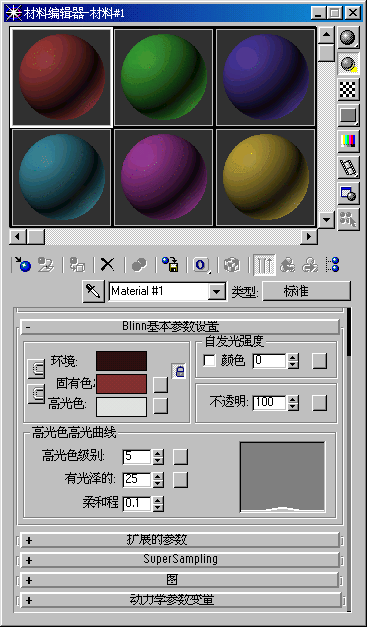Viewport: 367px width, 627px height.
Task: Select the magenta sphere sample slot
Action: point(164,178)
